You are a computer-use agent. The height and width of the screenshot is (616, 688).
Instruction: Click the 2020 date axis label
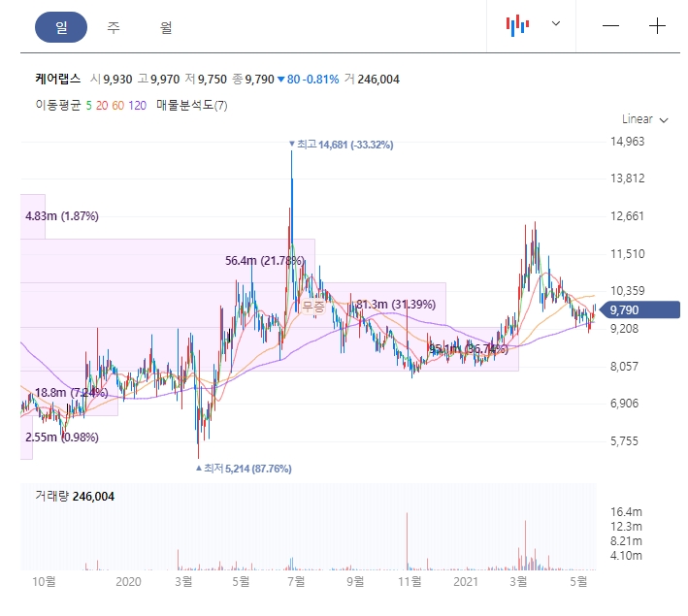(x=128, y=582)
